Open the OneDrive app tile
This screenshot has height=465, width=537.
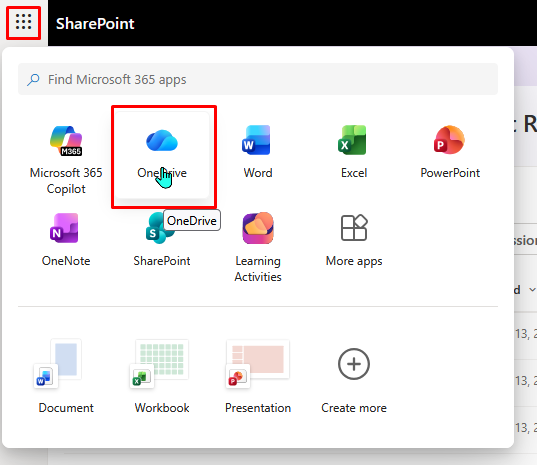162,155
